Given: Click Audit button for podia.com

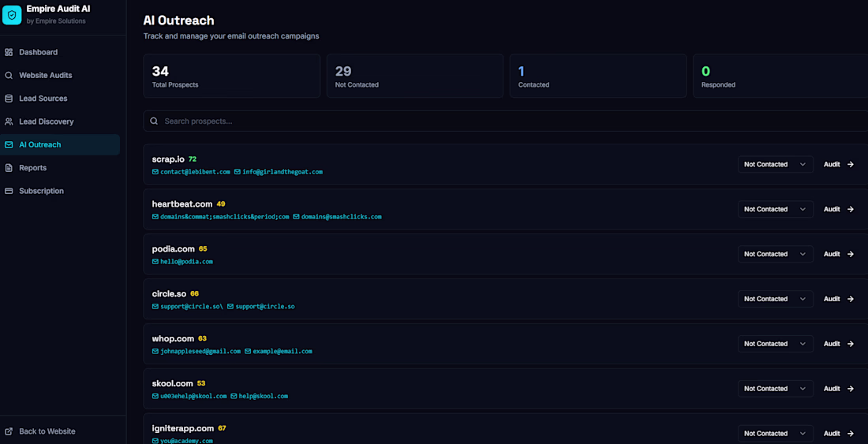Looking at the screenshot, I should coord(839,254).
